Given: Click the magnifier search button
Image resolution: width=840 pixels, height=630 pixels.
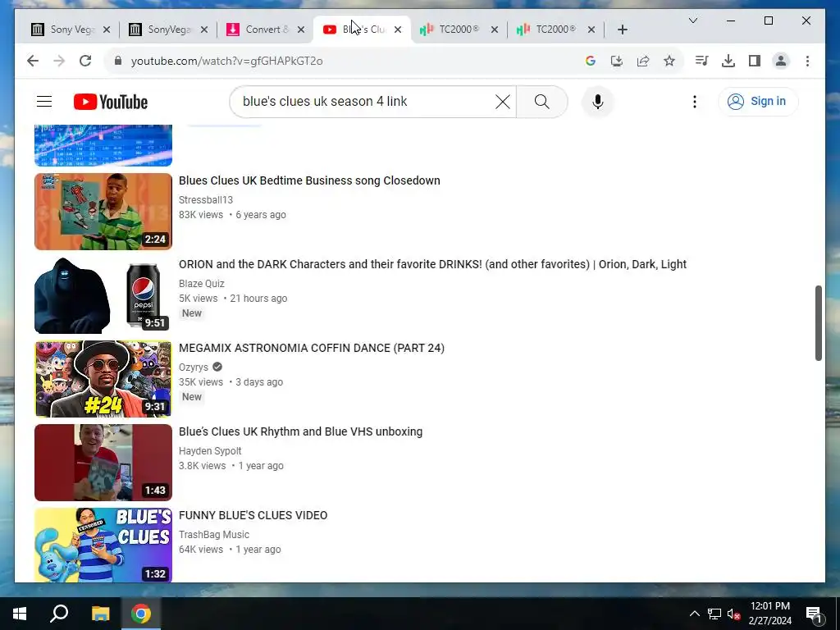Looking at the screenshot, I should [x=541, y=102].
